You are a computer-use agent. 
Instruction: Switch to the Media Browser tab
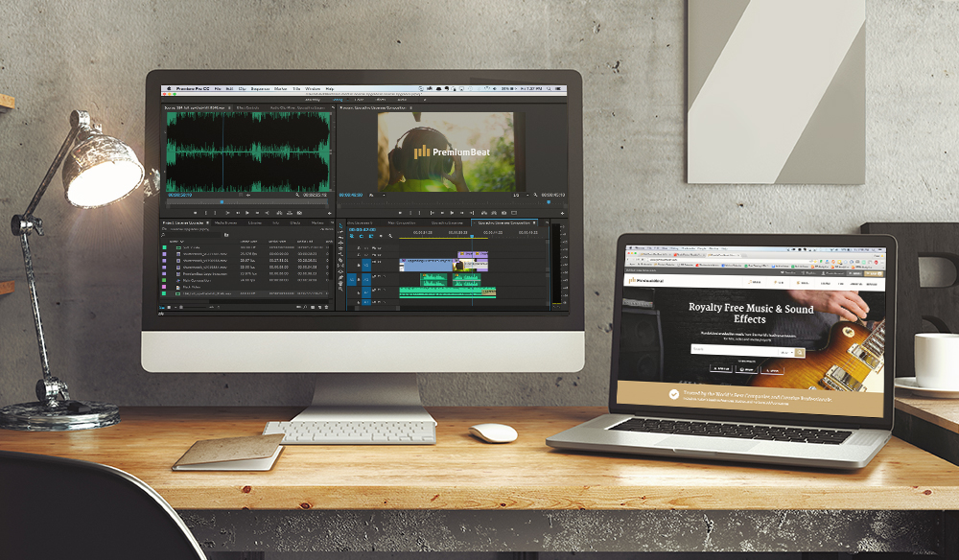coord(227,222)
